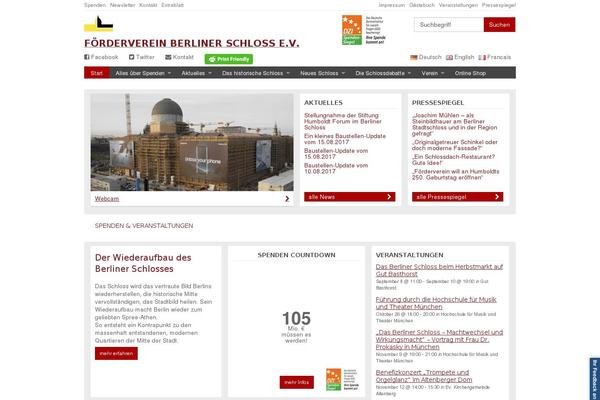Expand the Alles über Spenden menu

[143, 73]
